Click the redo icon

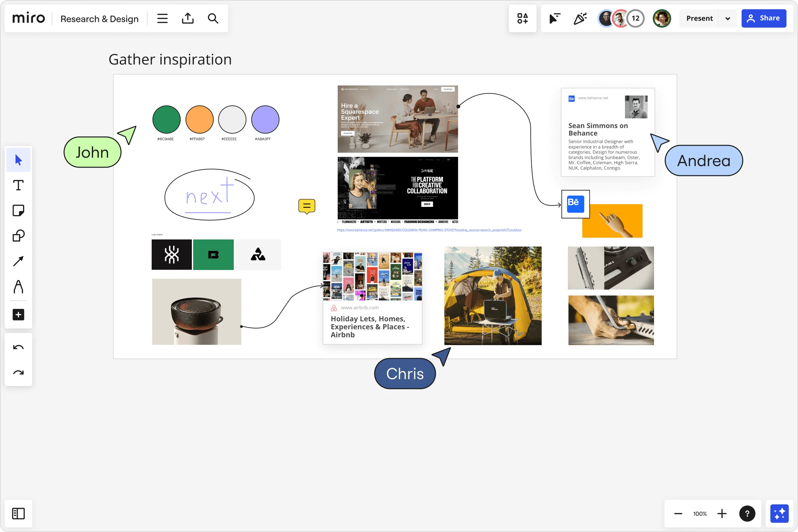tap(18, 372)
